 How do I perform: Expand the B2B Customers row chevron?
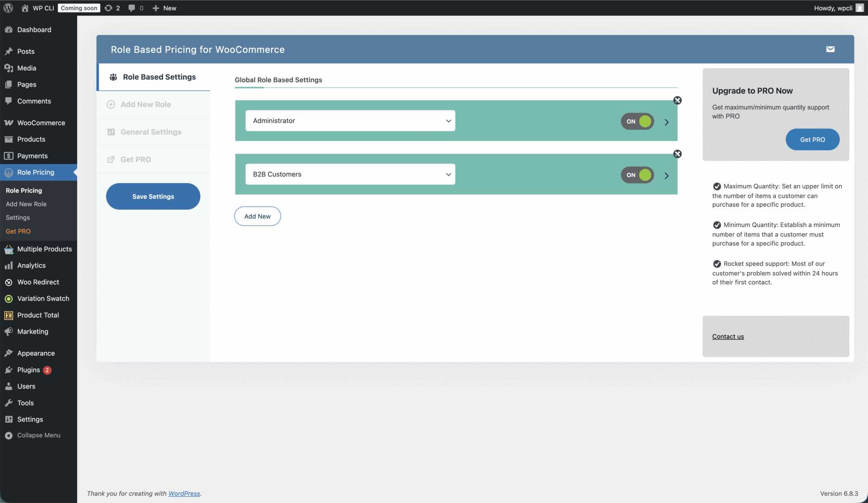click(666, 176)
